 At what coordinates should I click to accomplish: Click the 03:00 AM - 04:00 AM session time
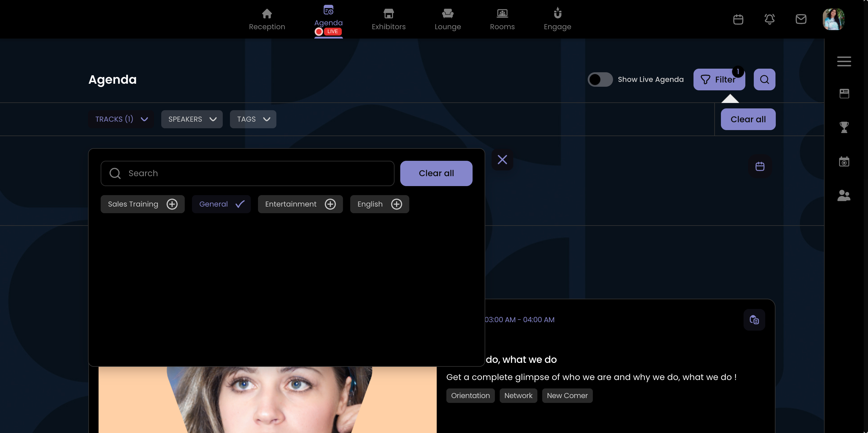519,320
